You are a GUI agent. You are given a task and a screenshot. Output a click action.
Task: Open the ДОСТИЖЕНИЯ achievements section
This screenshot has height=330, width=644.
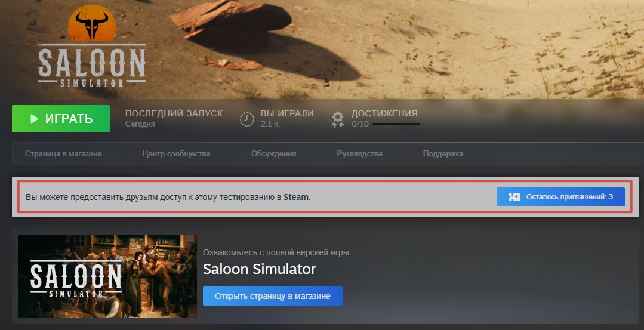pyautogui.click(x=384, y=113)
